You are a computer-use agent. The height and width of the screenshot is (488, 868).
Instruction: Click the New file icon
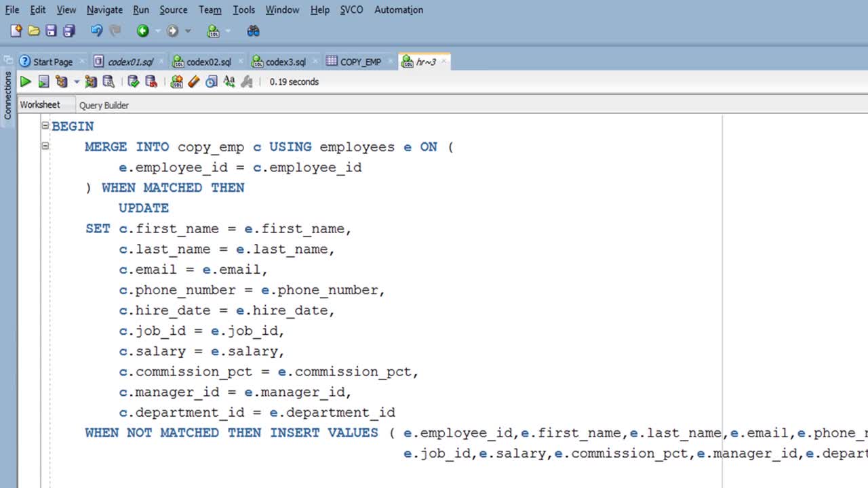[x=16, y=31]
